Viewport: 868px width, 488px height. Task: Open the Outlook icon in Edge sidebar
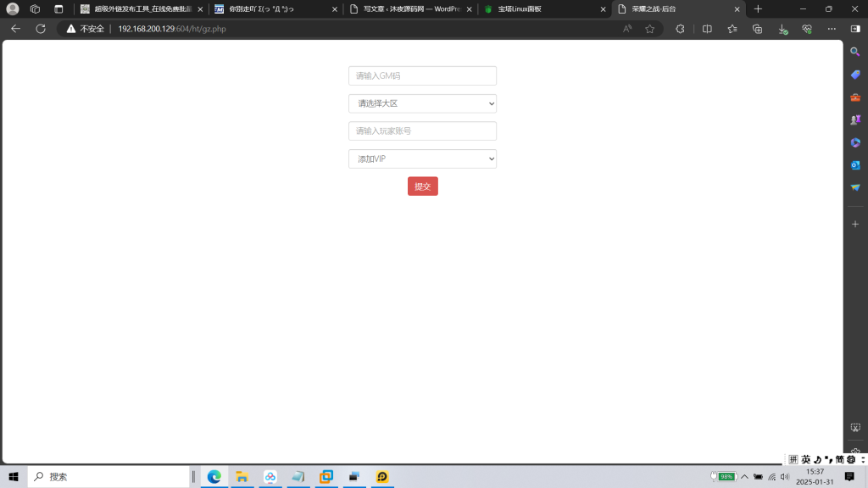(855, 165)
